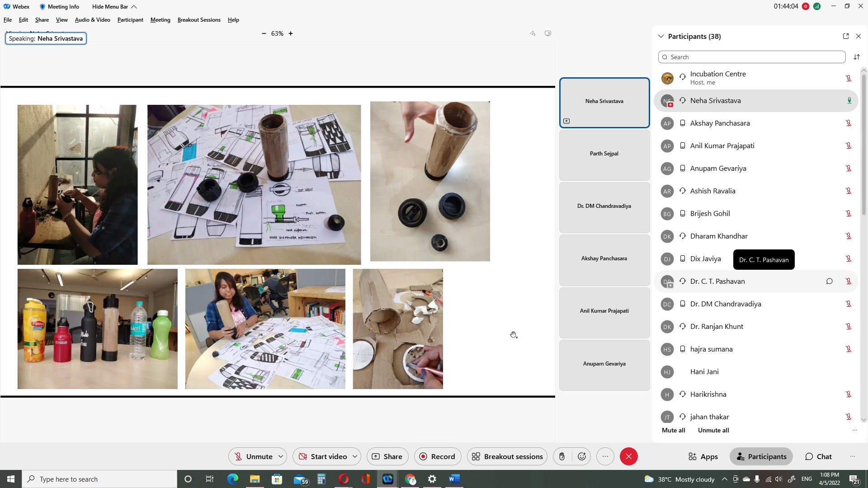Viewport: 868px width, 488px height.
Task: Click the sort participants icon
Action: pos(856,57)
